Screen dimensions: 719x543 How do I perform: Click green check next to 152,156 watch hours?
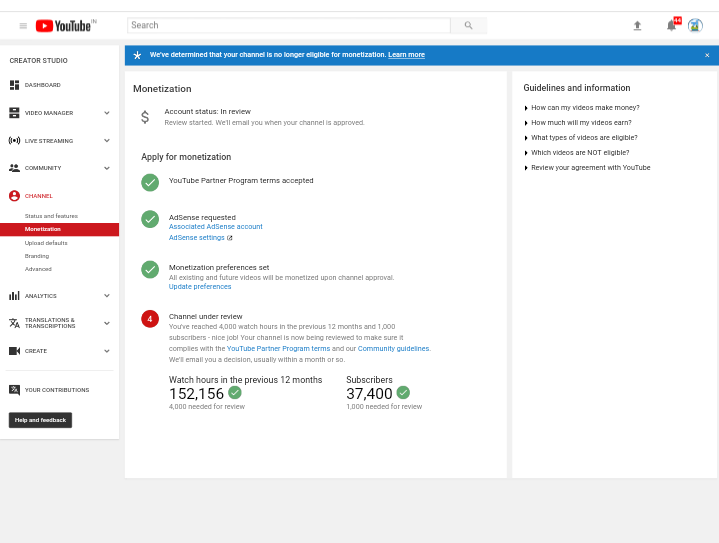pos(235,393)
